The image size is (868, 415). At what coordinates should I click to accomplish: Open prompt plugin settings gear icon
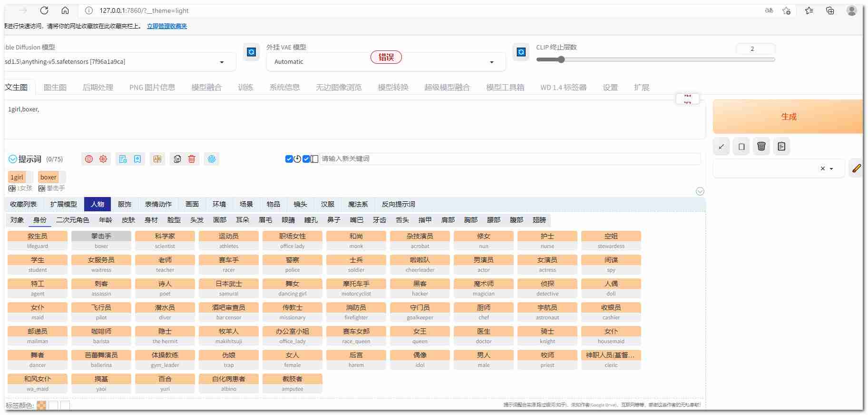pos(103,159)
